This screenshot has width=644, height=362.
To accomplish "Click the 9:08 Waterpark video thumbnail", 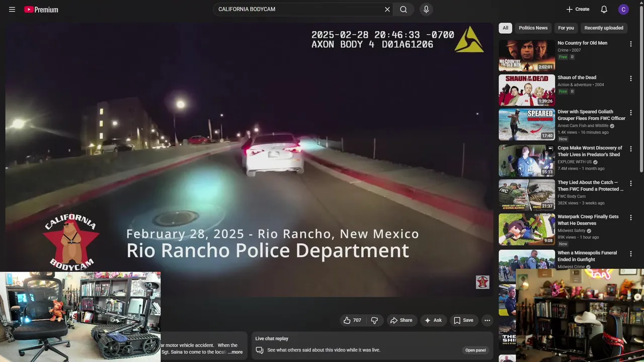I will 527,229.
